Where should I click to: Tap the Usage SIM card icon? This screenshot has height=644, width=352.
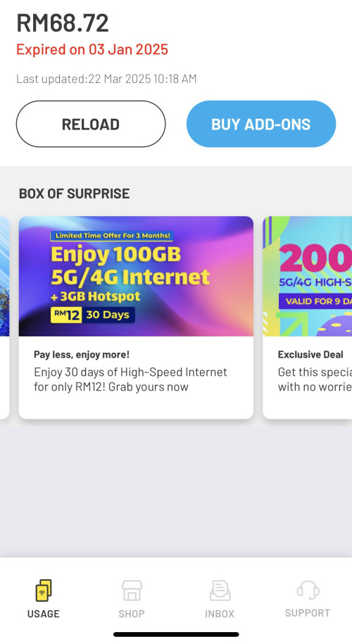tap(43, 591)
